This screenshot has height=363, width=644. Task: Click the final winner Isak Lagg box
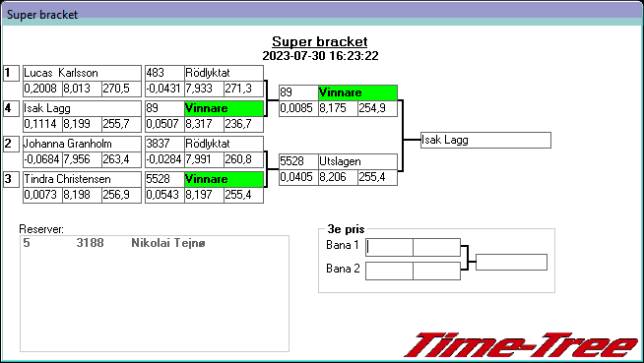[485, 141]
